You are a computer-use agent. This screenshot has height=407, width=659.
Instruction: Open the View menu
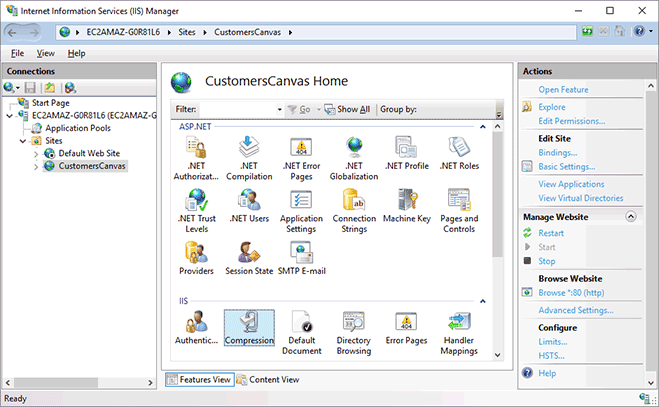(45, 53)
